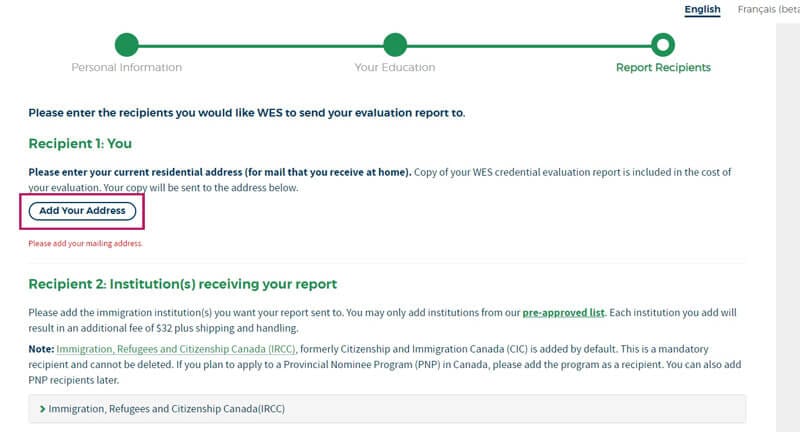The image size is (800, 432).
Task: Click the Personal Information step circle
Action: tap(126, 44)
